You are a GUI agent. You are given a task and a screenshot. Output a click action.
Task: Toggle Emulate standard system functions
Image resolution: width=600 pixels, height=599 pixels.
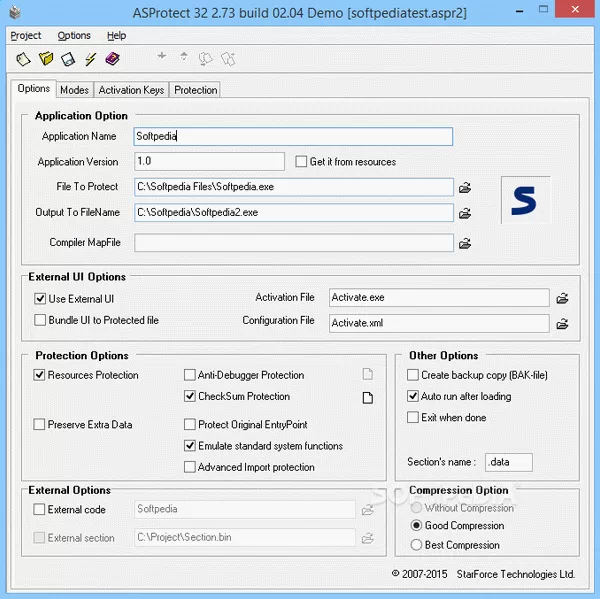pos(190,446)
